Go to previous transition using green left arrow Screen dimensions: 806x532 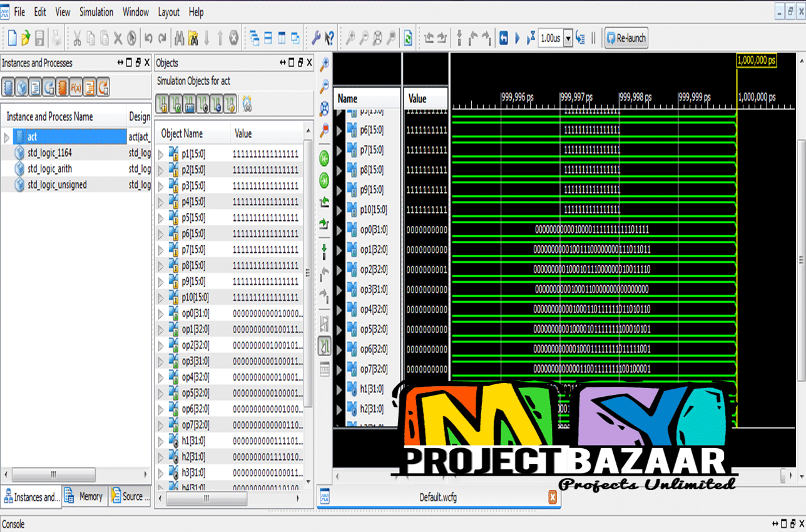click(x=324, y=157)
